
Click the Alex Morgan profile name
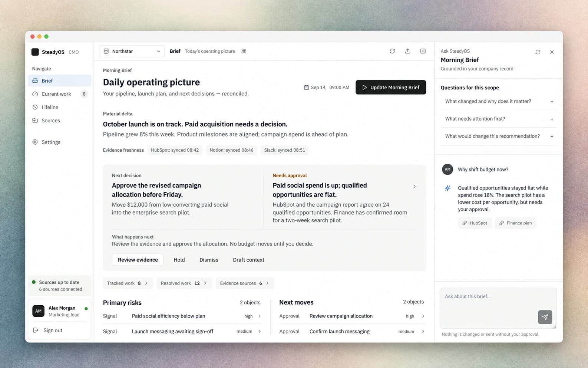tap(62, 308)
